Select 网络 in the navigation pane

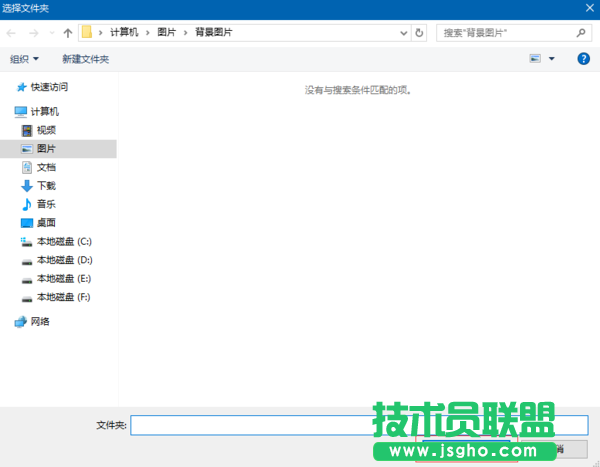coord(40,322)
